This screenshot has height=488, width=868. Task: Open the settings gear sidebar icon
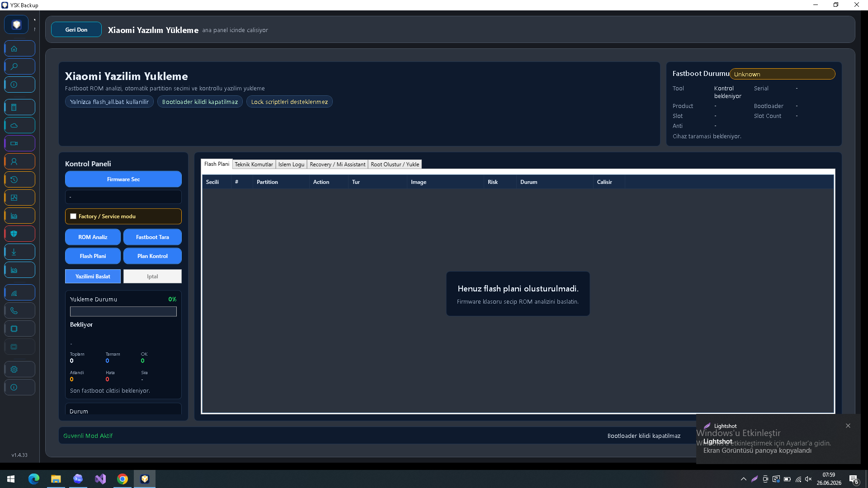(x=20, y=369)
